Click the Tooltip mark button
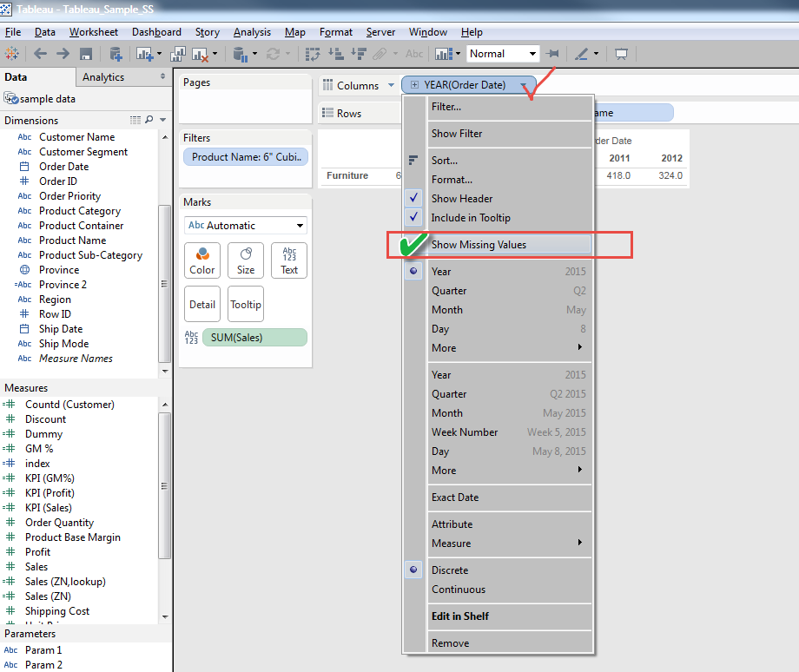799x672 pixels. 246,304
